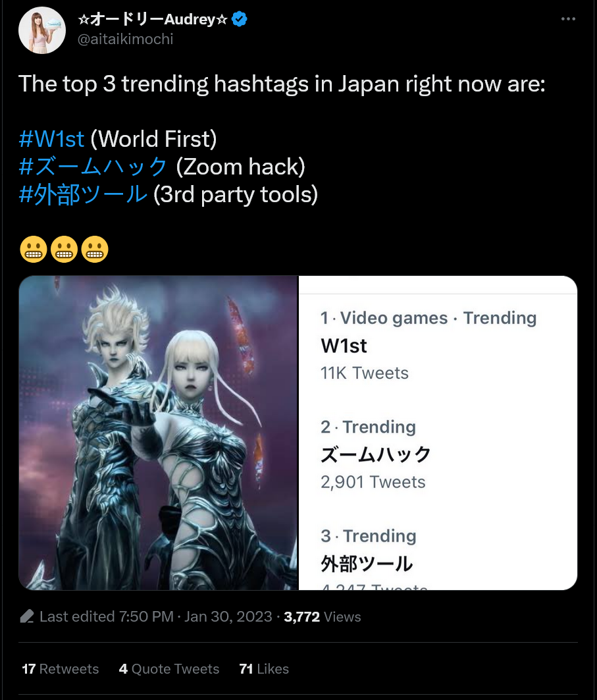The height and width of the screenshot is (700, 597).
Task: Click the W1st trending entry in image
Action: pos(428,346)
